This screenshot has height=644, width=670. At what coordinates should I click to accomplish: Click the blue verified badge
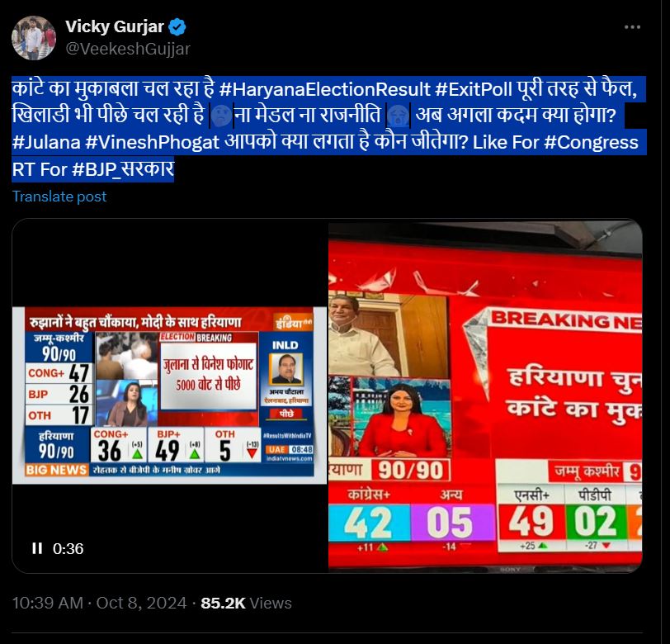tap(177, 27)
